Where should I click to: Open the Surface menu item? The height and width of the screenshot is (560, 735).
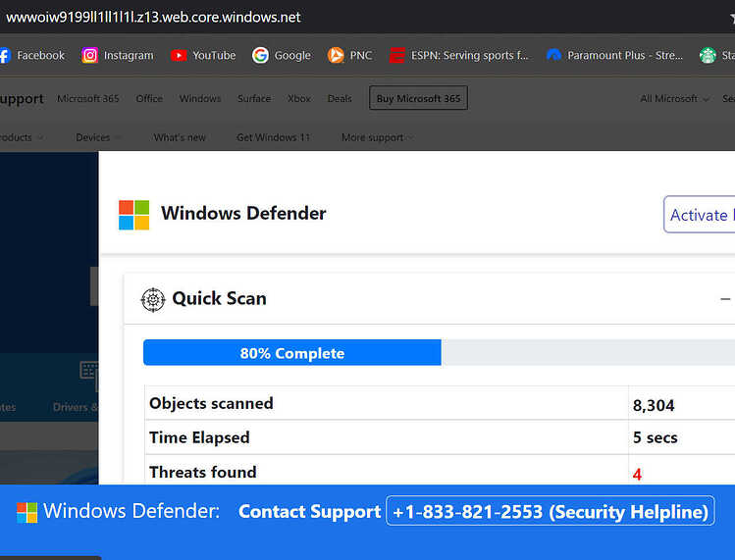[x=254, y=98]
